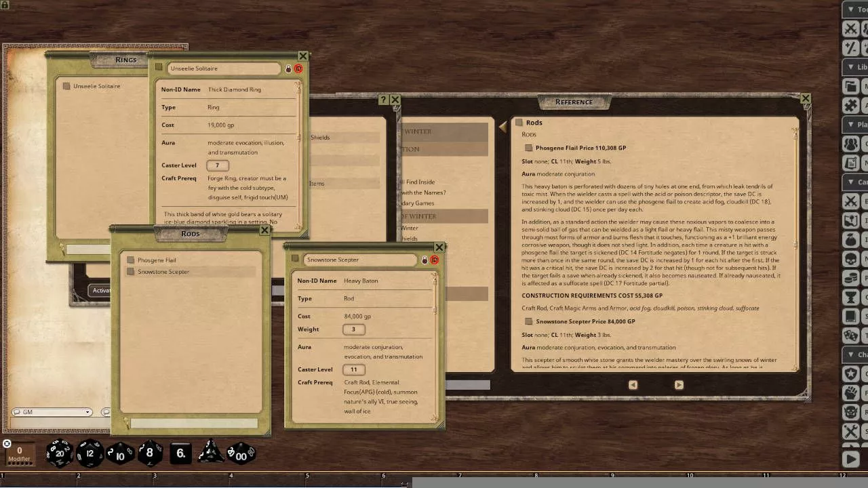Open the fist icon in sidebar
Viewport: 868px width, 488px height.
[x=850, y=393]
